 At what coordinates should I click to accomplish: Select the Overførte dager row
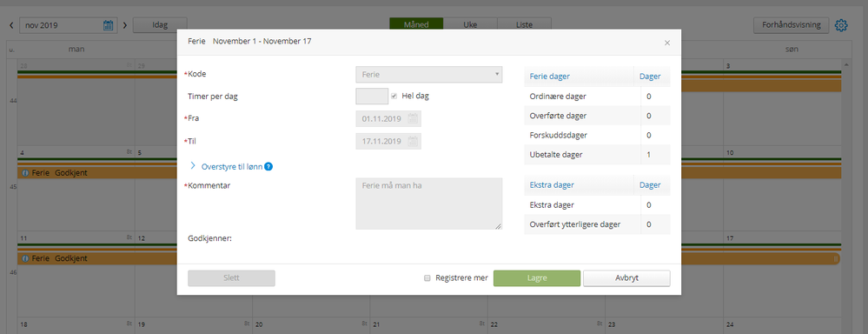pyautogui.click(x=597, y=116)
